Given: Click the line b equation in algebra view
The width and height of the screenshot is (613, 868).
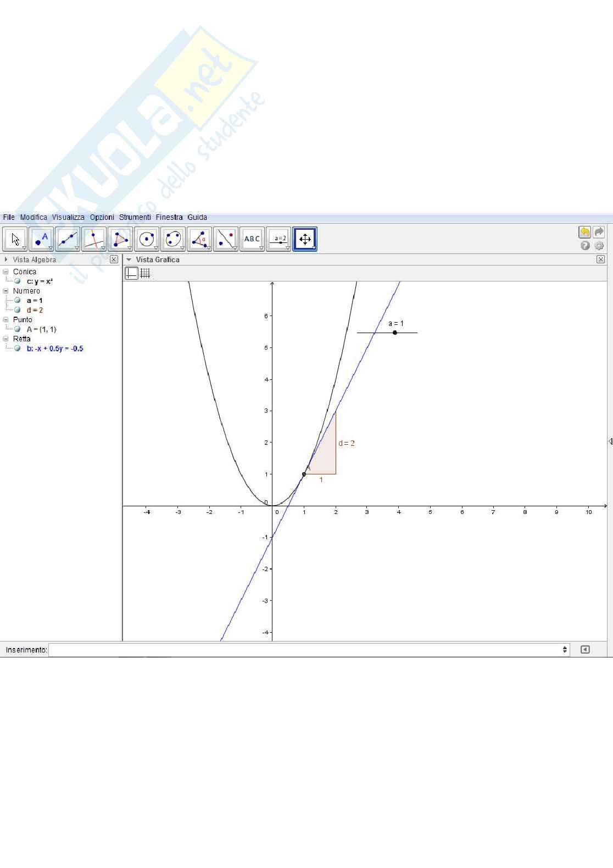Looking at the screenshot, I should [x=55, y=349].
